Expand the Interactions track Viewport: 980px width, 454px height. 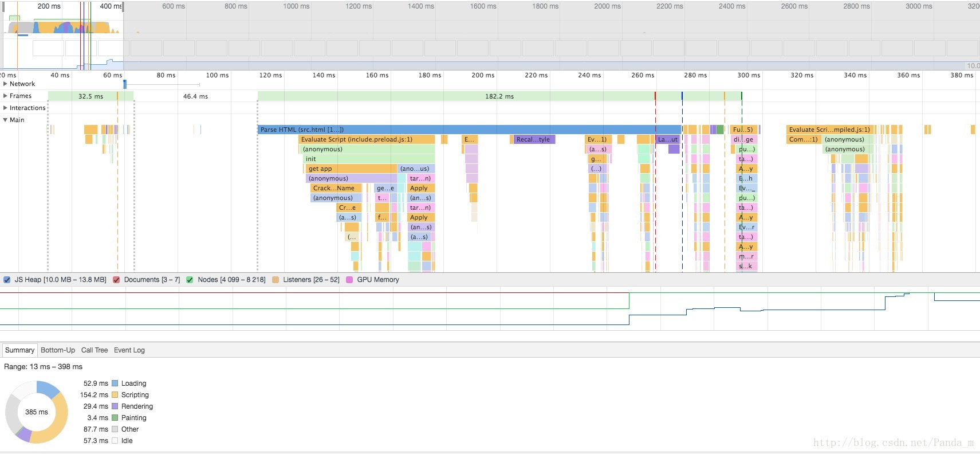[x=5, y=108]
